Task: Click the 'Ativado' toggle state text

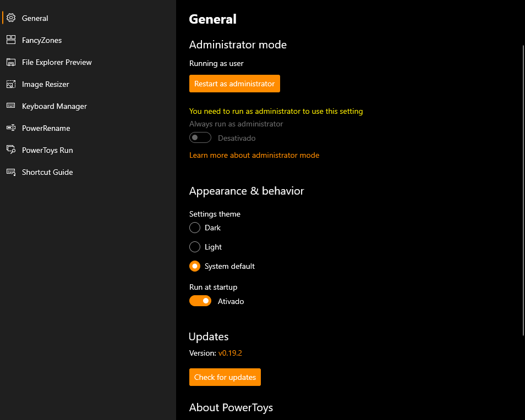Action: point(231,301)
